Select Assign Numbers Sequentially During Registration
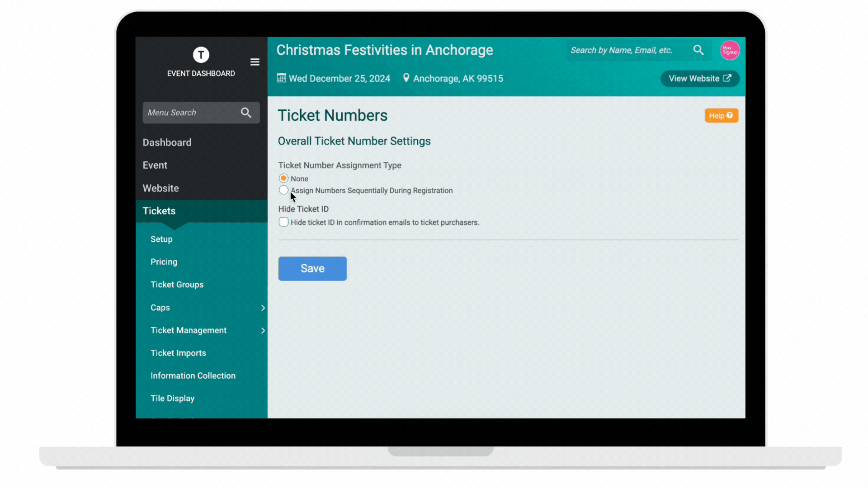Image resolution: width=868 pixels, height=488 pixels. click(x=283, y=190)
